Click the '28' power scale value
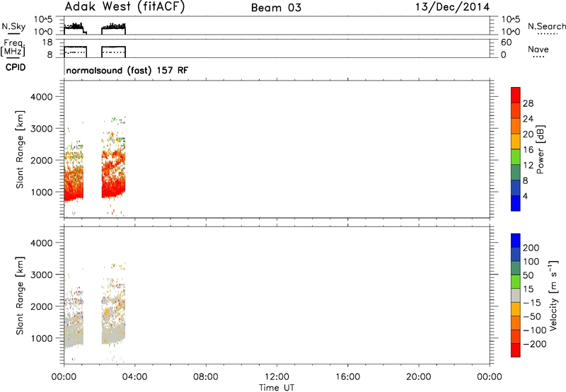Viewport: 566px width, 392px height. [528, 103]
